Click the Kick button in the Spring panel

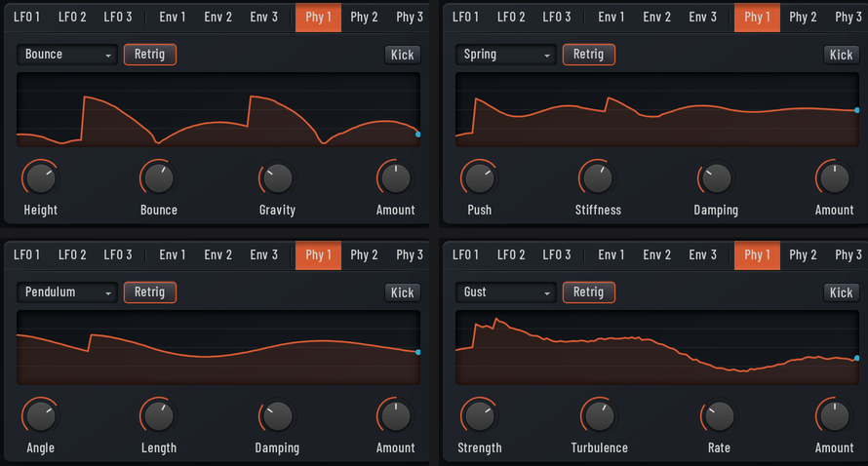tap(842, 55)
